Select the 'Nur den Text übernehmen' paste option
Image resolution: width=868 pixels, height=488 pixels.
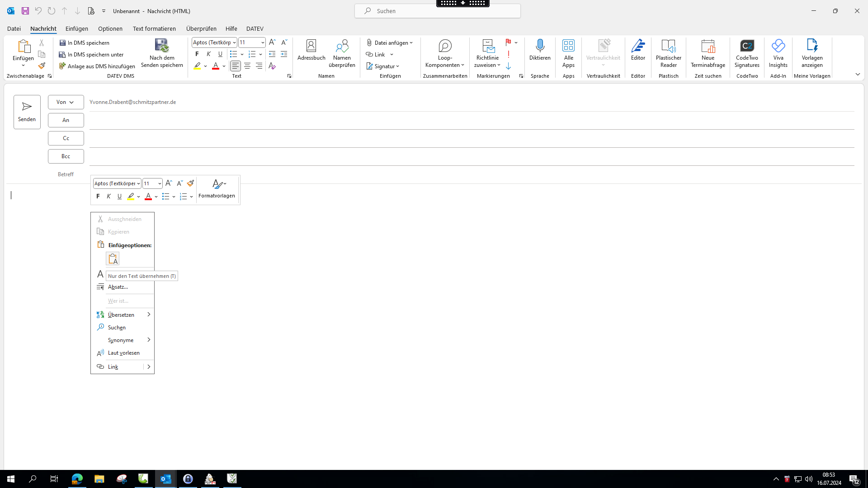113,258
